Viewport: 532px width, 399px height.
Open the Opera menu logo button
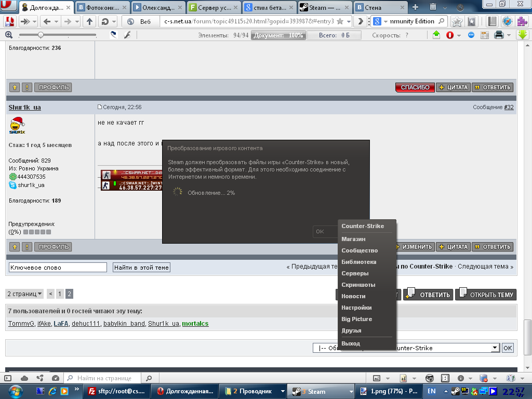[8, 5]
